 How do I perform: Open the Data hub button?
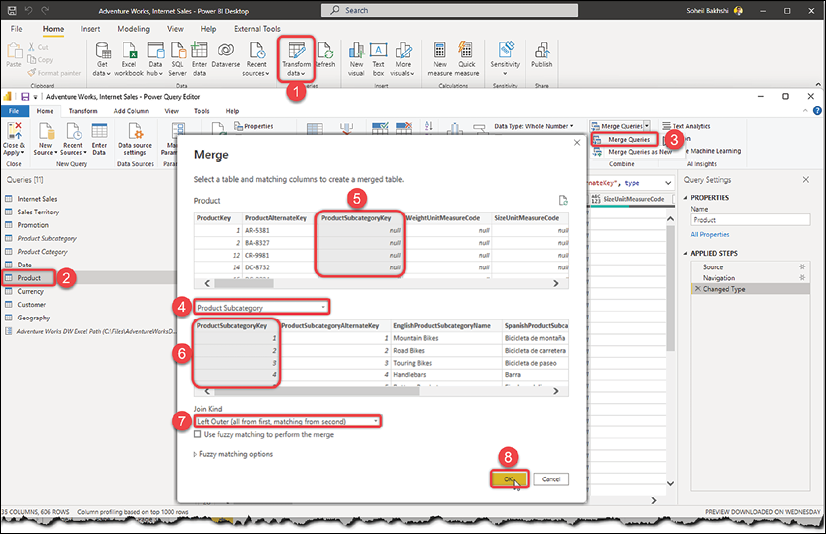tap(155, 59)
